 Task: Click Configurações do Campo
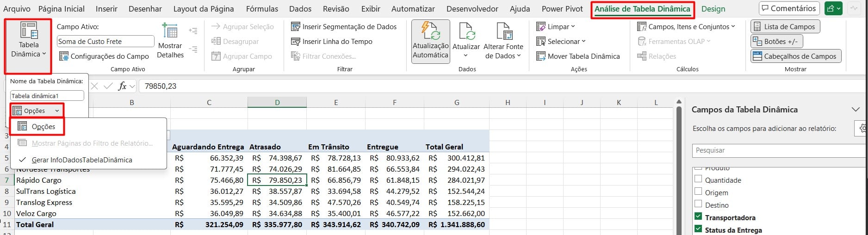[x=104, y=56]
